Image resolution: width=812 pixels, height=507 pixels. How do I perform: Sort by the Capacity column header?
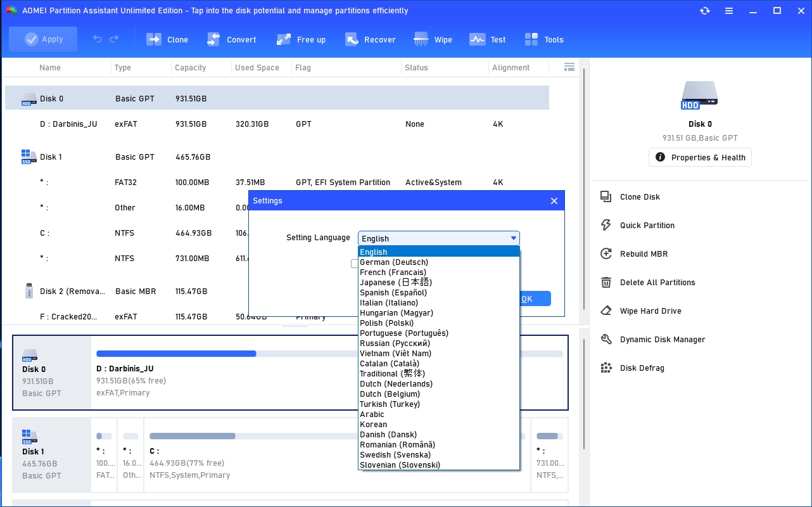(x=191, y=68)
